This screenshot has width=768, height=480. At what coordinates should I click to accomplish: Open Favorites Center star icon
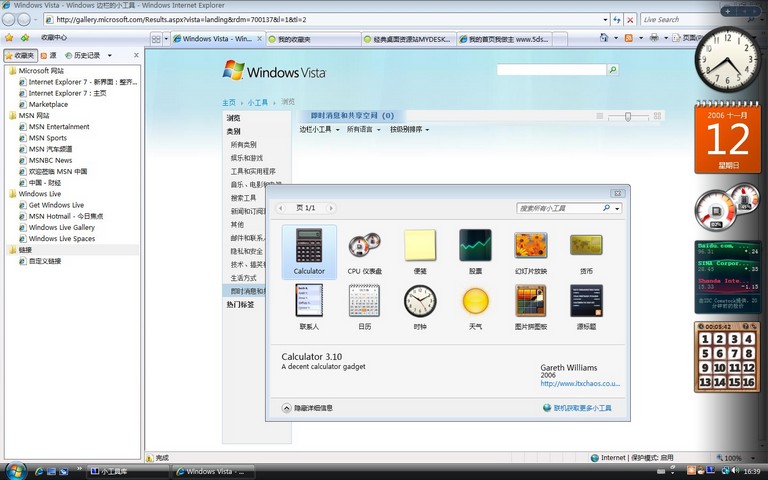pyautogui.click(x=9, y=37)
